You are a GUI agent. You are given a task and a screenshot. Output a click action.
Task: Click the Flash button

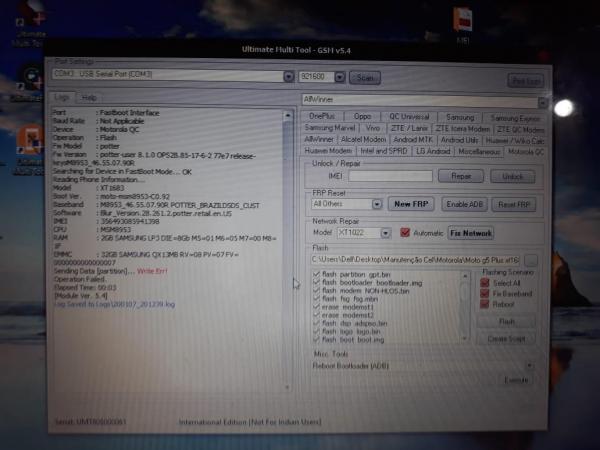tap(506, 321)
